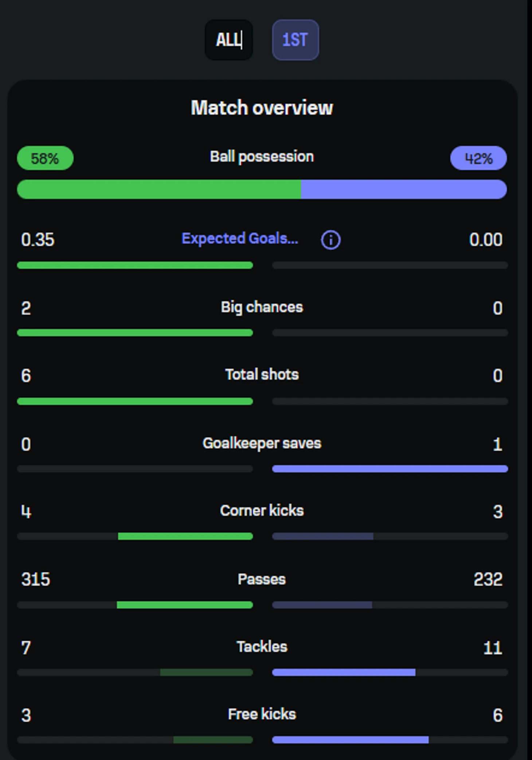Screen dimensions: 532x760
Task: Click the Big chances stat label
Action: point(262,307)
